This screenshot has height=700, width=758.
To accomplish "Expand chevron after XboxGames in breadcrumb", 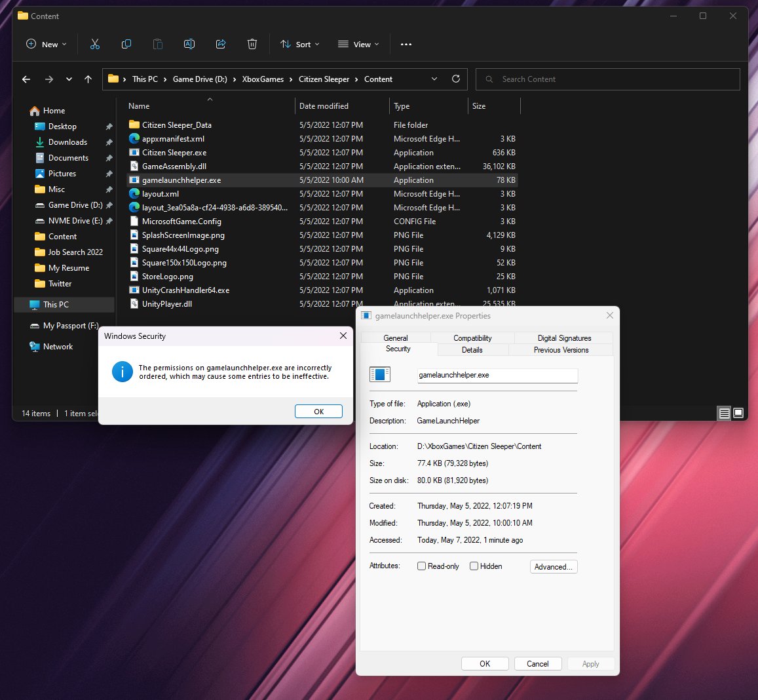I will pyautogui.click(x=291, y=79).
